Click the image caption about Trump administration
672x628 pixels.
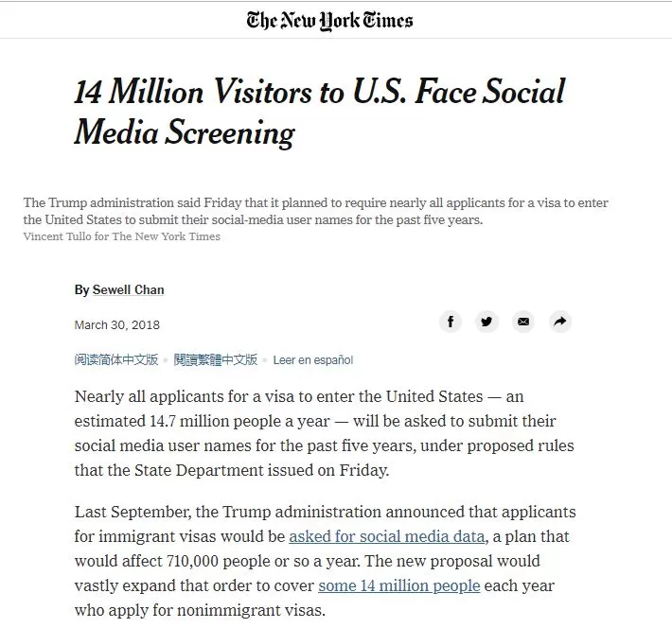315,211
